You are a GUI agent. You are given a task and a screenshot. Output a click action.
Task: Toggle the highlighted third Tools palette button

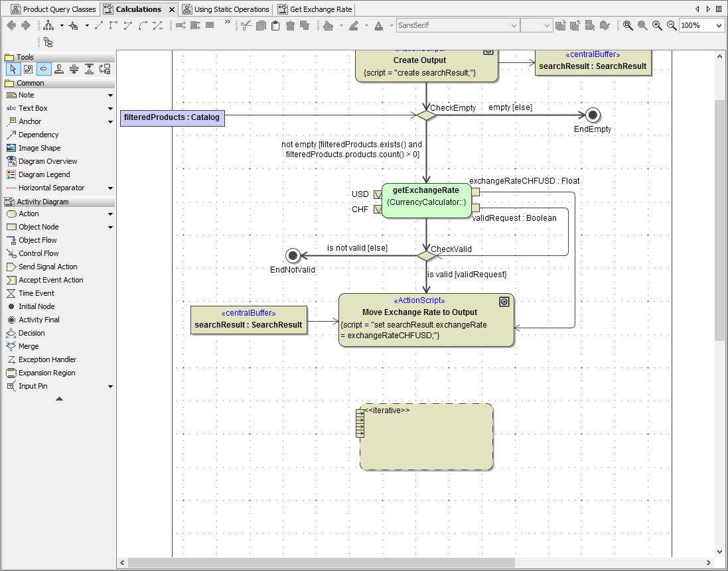(43, 69)
